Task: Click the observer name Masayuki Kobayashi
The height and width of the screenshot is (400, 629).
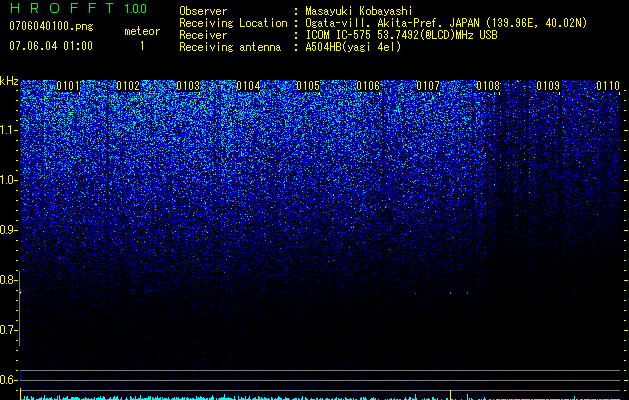Action: point(359,11)
